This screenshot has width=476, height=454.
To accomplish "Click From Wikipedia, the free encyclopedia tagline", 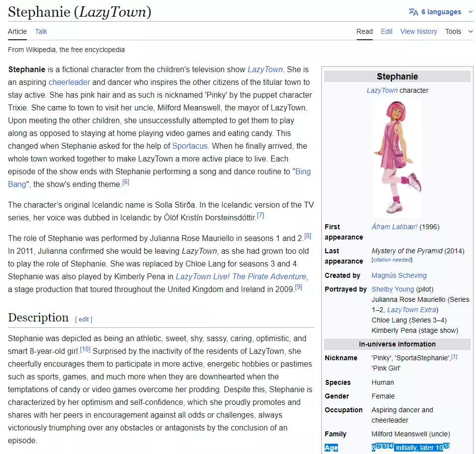I will [66, 50].
